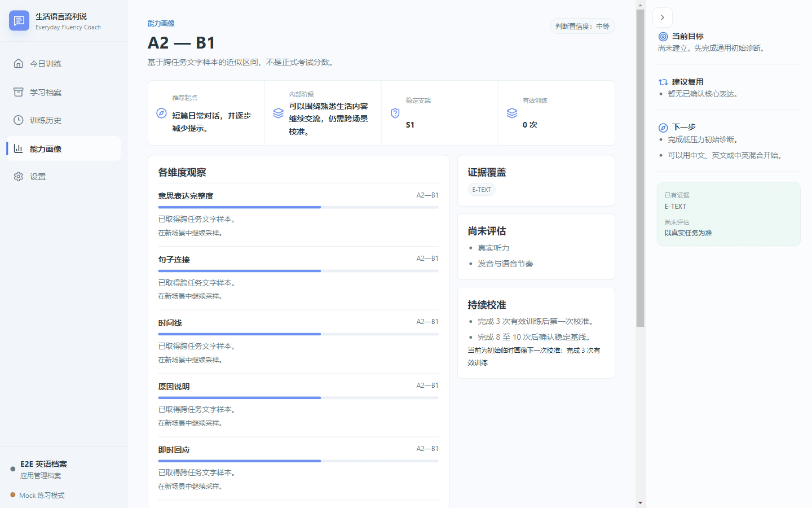
Task: Open 学习档案 in the sidebar
Action: (64, 92)
